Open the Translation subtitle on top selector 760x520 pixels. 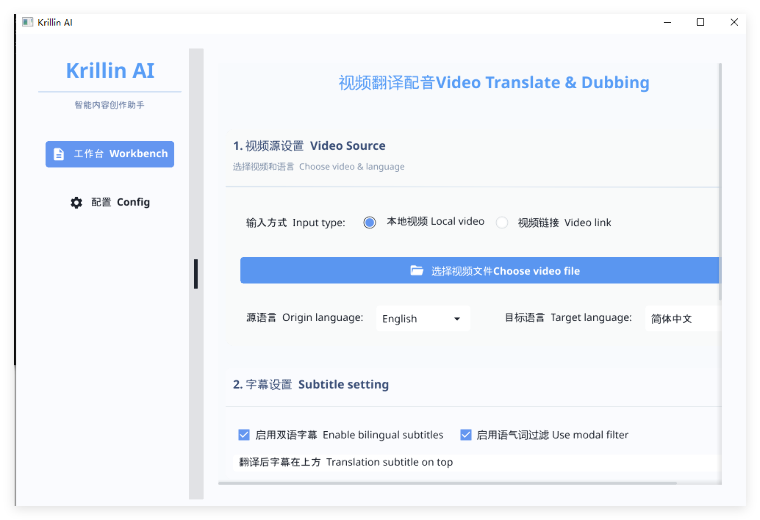(476, 462)
